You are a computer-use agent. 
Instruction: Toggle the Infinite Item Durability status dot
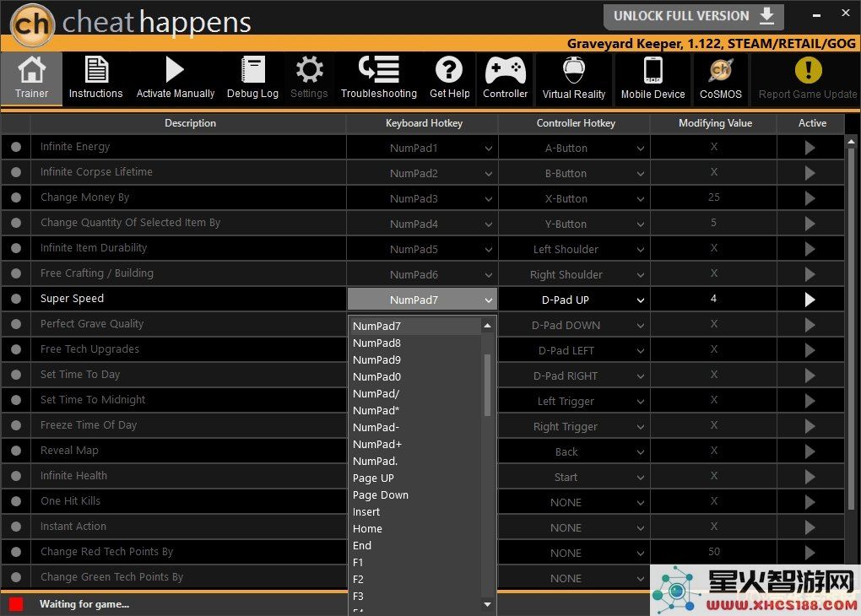tap(16, 248)
